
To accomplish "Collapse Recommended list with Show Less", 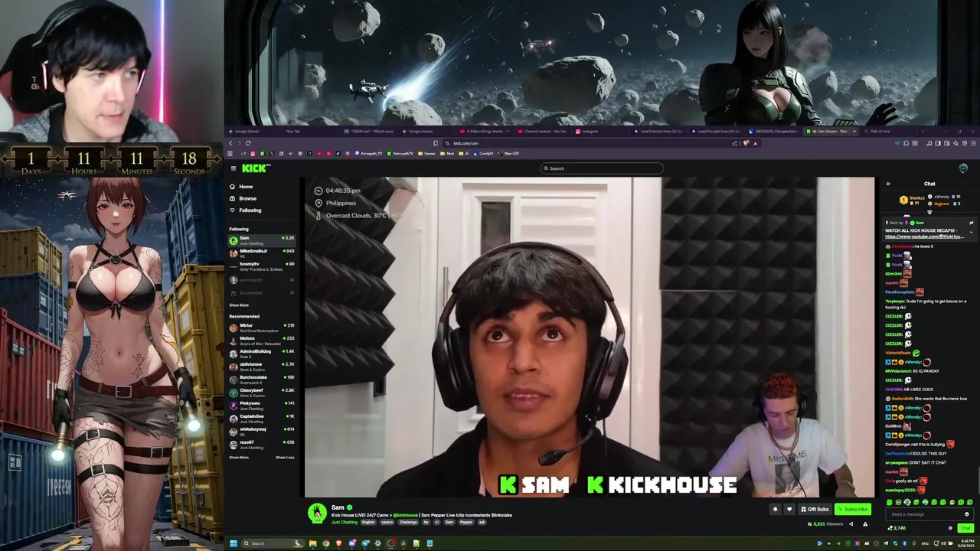I will pos(285,458).
